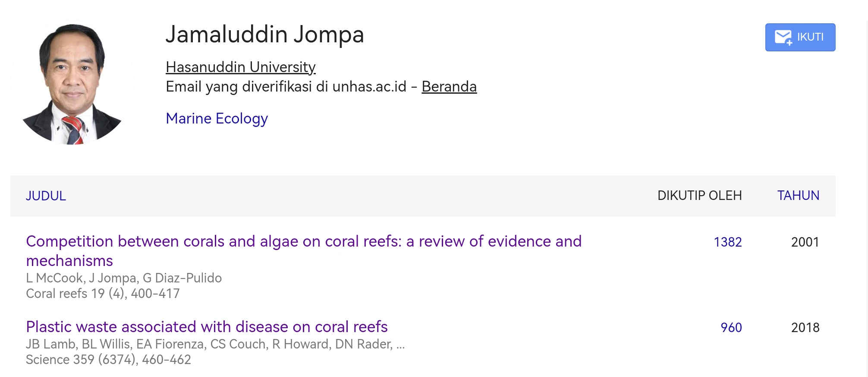
Task: Follow this author with IKUTI button
Action: [x=800, y=38]
